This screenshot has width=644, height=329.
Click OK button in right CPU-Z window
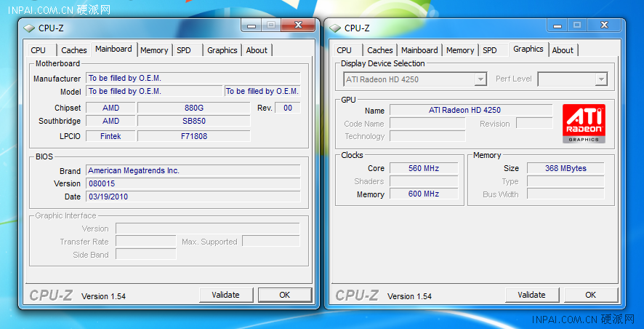click(591, 295)
